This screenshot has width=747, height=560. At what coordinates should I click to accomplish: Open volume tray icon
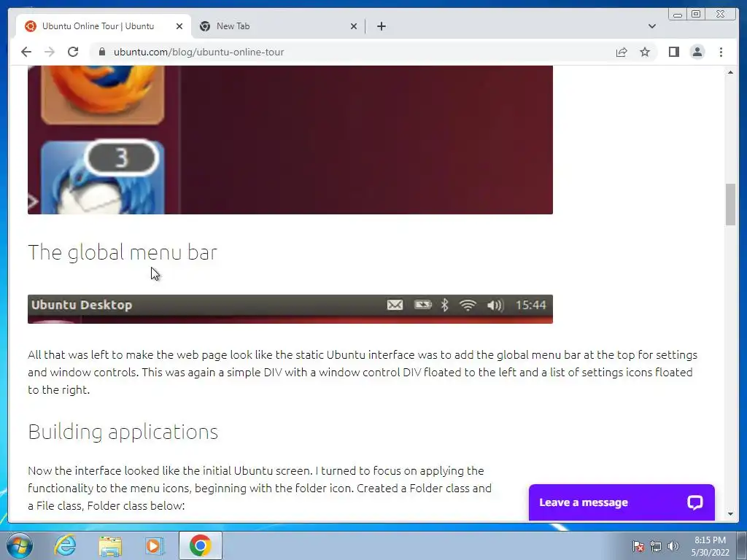[x=673, y=546]
